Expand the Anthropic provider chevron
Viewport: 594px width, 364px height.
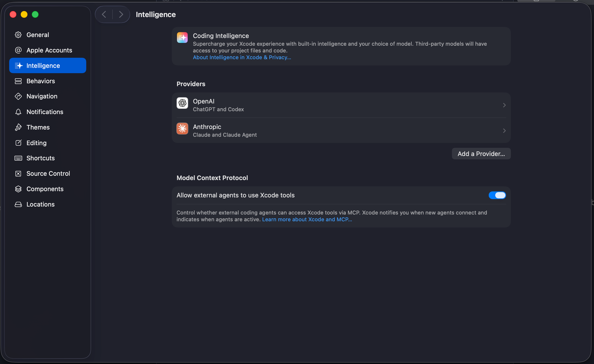[504, 131]
